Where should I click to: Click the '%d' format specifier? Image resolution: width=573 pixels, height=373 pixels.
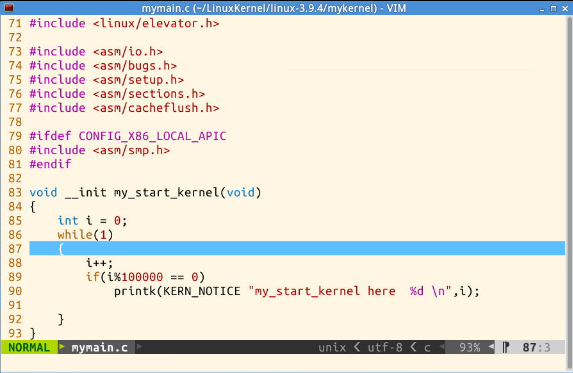[x=417, y=291]
